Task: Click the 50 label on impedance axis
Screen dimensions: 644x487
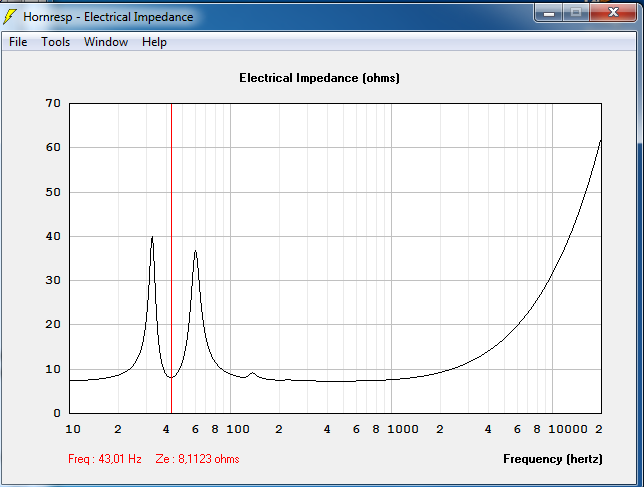Action: 53,192
